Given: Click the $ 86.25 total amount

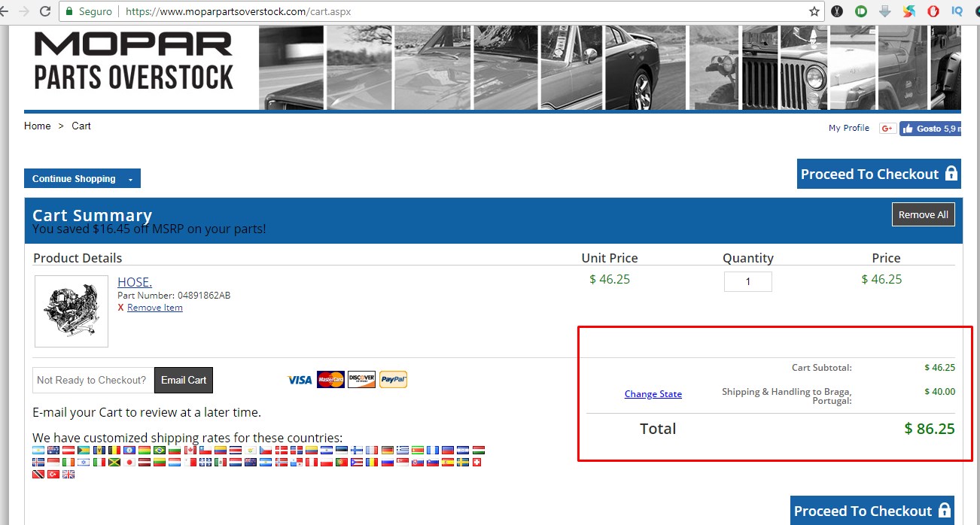Looking at the screenshot, I should coord(930,429).
